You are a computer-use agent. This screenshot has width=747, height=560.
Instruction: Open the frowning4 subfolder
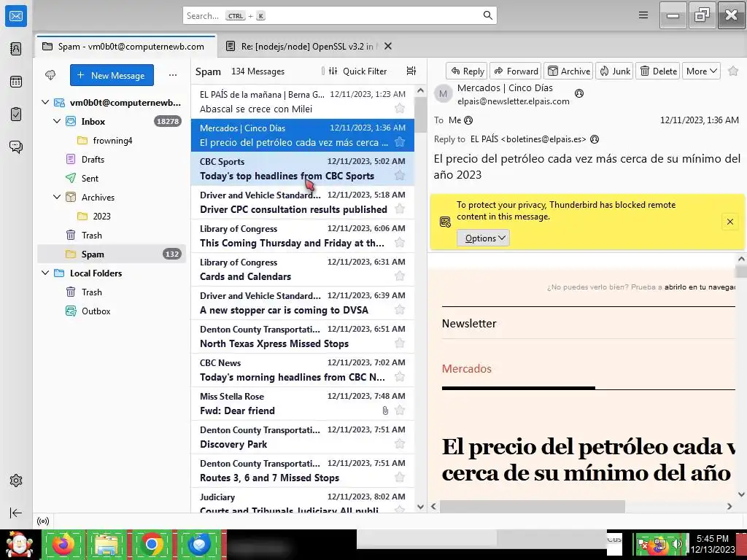pos(112,141)
